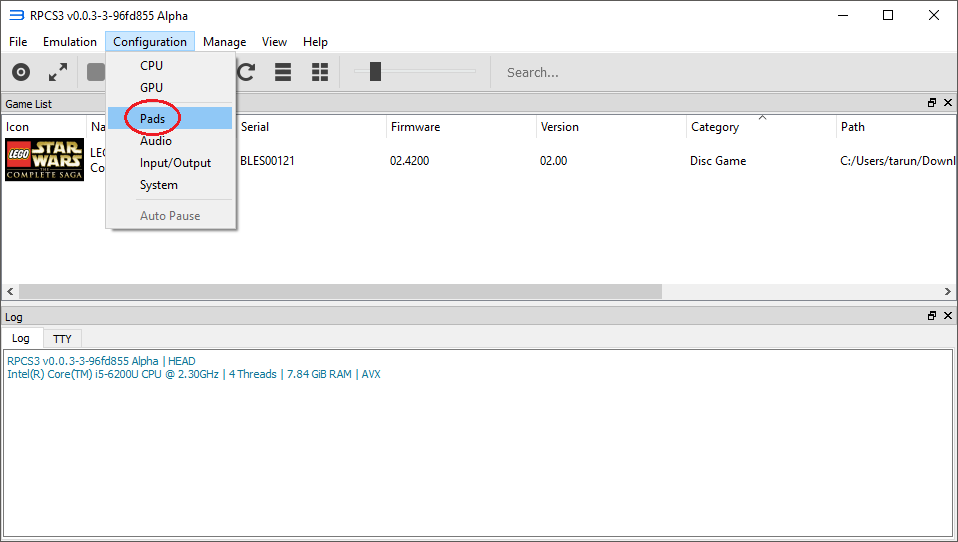Click game list horizontal scrollbar thumb
958x542 pixels.
[340, 291]
